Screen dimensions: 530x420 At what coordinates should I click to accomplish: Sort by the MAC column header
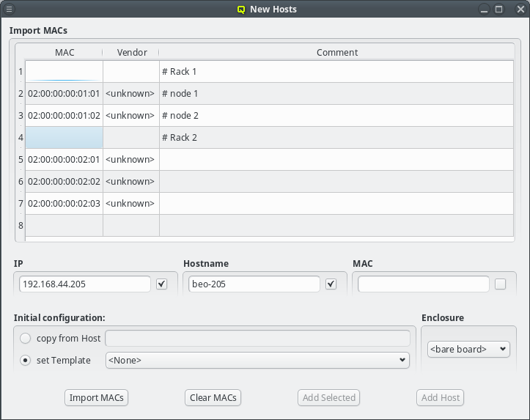pos(65,53)
